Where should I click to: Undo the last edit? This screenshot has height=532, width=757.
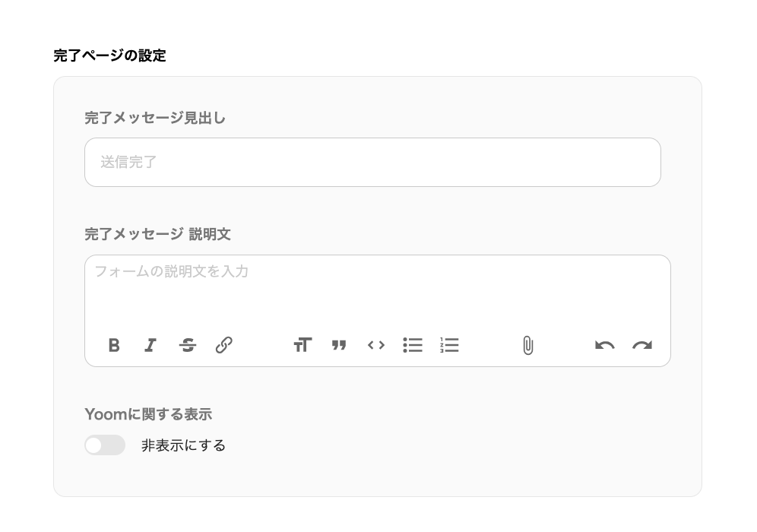(605, 346)
